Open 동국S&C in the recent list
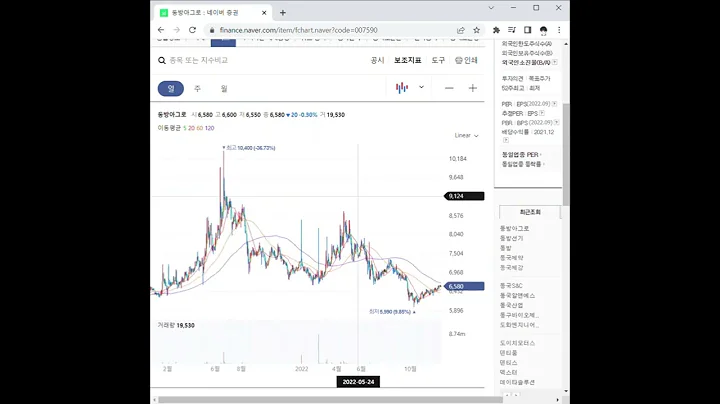 coord(511,286)
